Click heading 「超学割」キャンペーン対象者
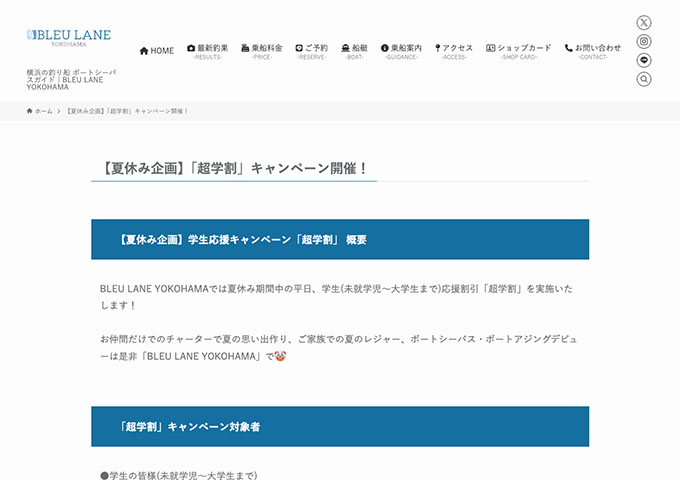The width and height of the screenshot is (680, 480). point(189,427)
